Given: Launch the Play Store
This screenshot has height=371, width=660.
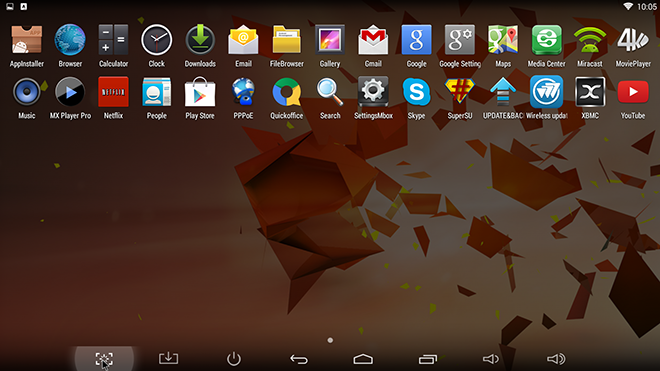Looking at the screenshot, I should (x=200, y=92).
